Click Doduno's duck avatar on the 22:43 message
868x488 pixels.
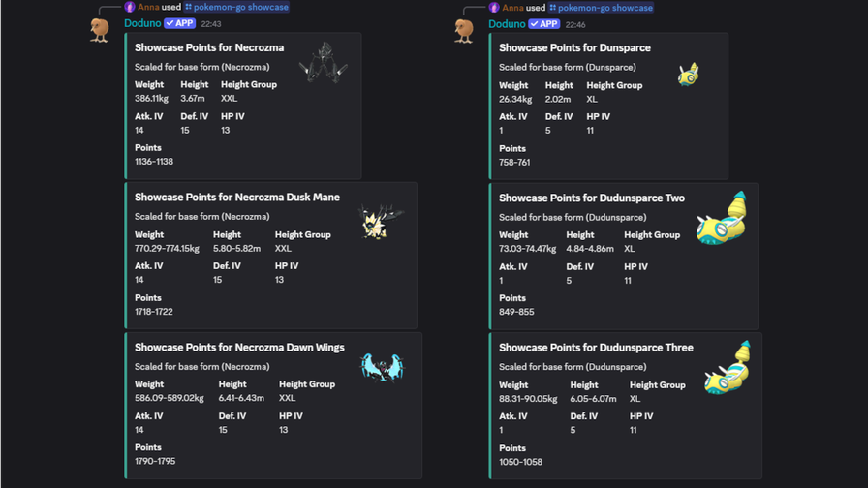pos(100,30)
